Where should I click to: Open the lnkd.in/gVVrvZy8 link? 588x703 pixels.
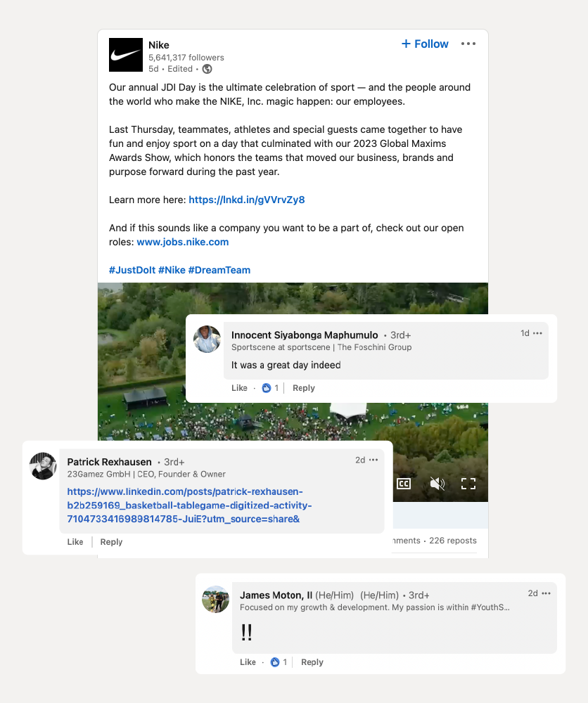[247, 200]
